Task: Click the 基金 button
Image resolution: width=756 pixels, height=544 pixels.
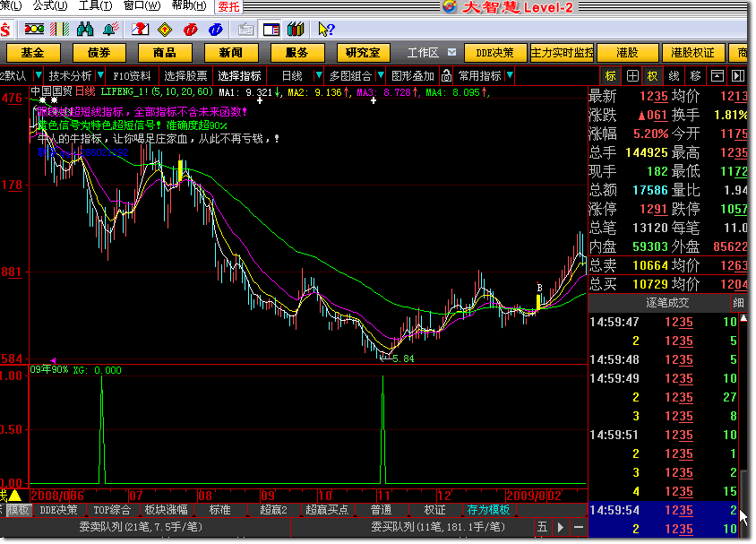Action: [33, 53]
